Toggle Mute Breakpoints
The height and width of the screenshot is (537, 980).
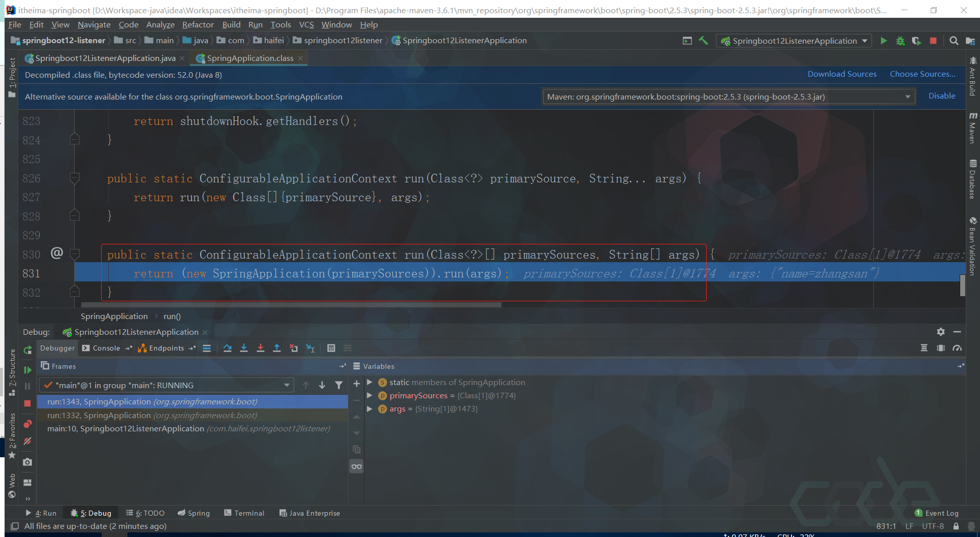[27, 441]
